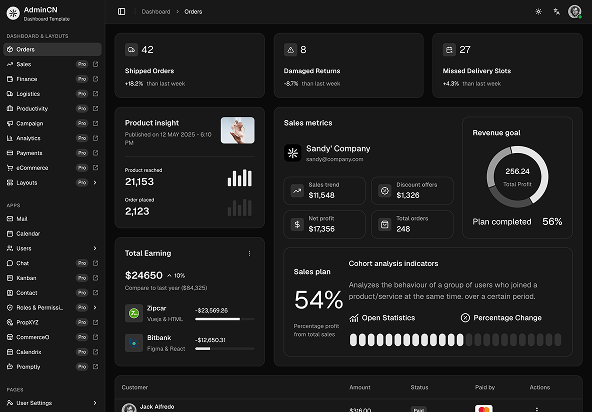Screen dimensions: 592x412
Task: Click the Discount offers tile
Action: (412, 190)
